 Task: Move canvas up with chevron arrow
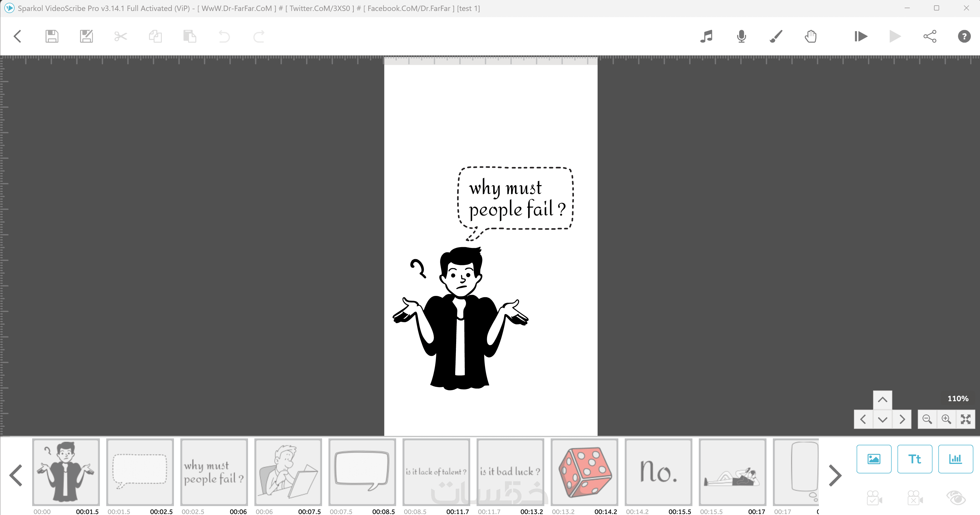(x=883, y=400)
